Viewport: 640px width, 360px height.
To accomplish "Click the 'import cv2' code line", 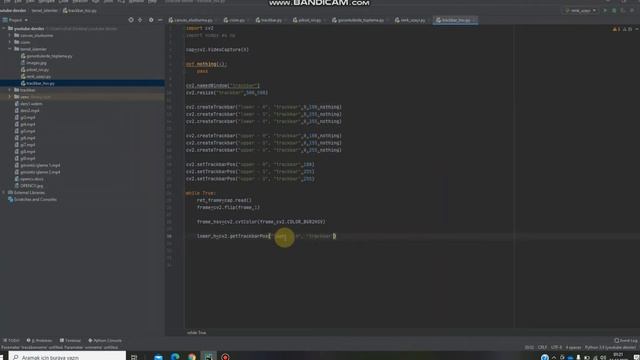I will coord(200,28).
